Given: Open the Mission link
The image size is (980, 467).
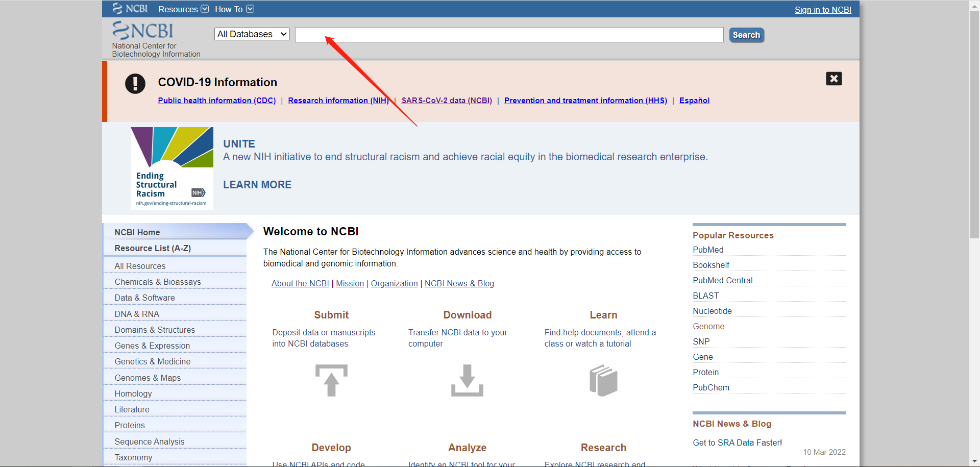Looking at the screenshot, I should click(350, 283).
